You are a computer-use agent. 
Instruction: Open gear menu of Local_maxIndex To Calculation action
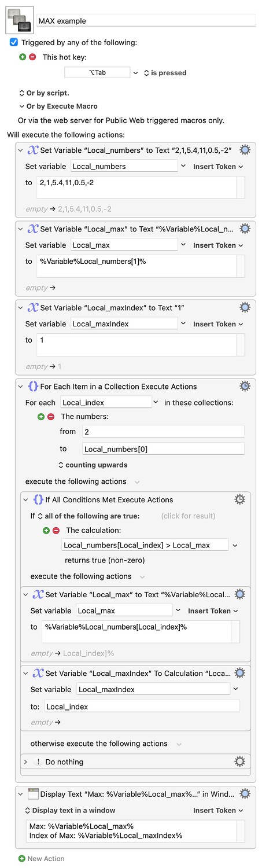[239, 673]
